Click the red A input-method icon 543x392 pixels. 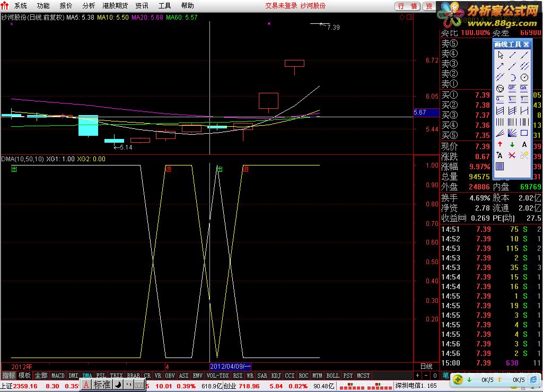(86, 385)
